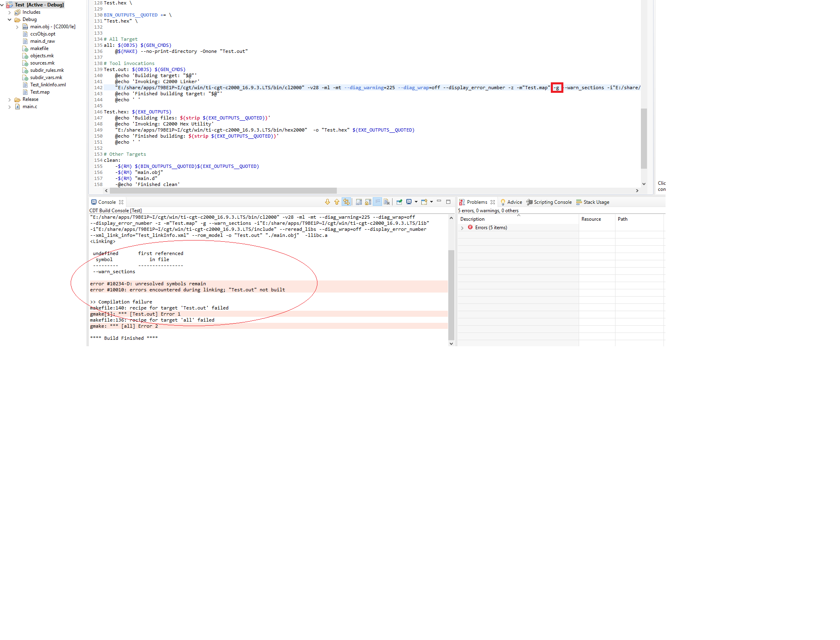Click the Display Selected Console monitor icon

pos(409,202)
